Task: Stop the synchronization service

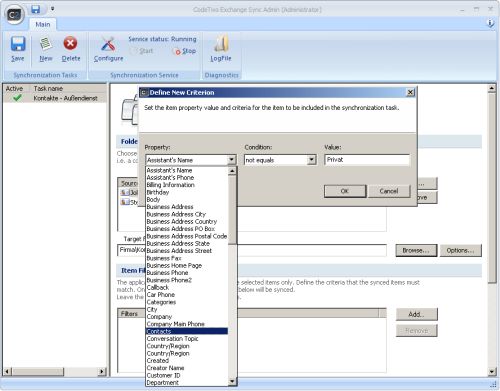Action: (185, 51)
